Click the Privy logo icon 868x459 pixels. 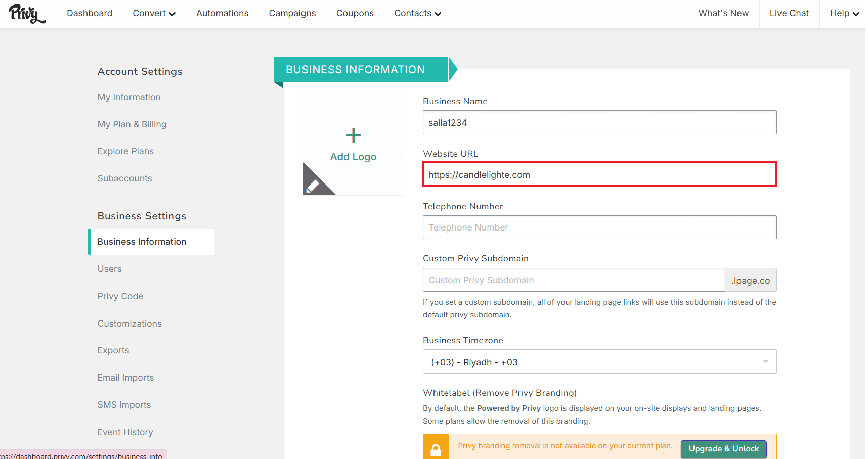coord(27,14)
